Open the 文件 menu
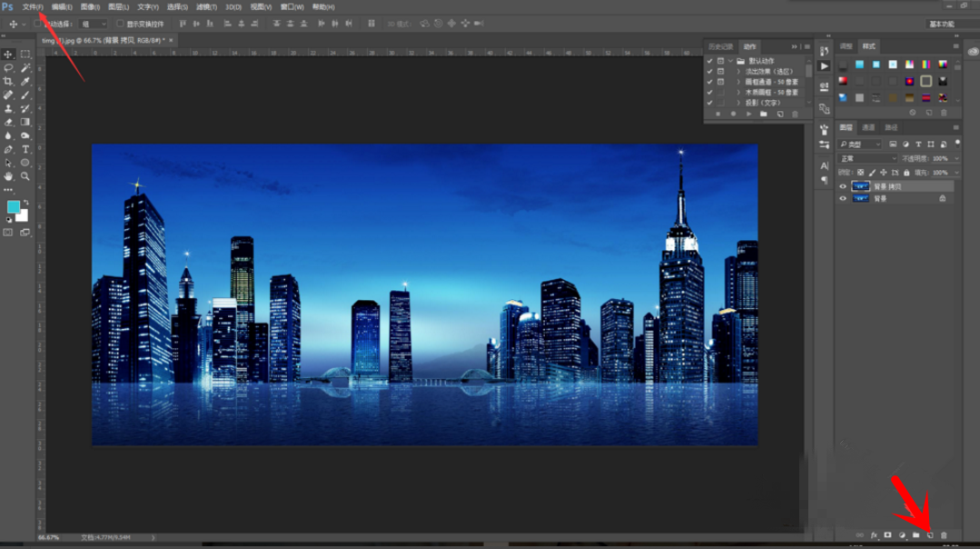980x549 pixels. [33, 6]
